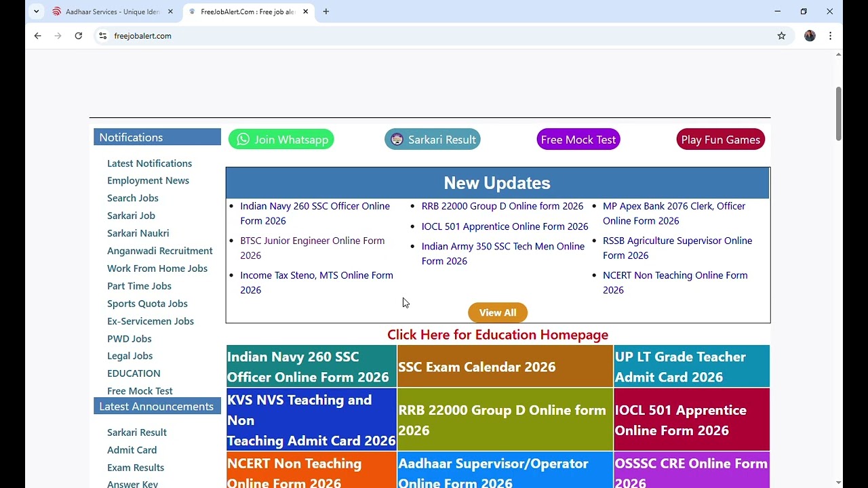Open the tab search dropdown arrow
This screenshot has width=868, height=488.
pos(37,12)
